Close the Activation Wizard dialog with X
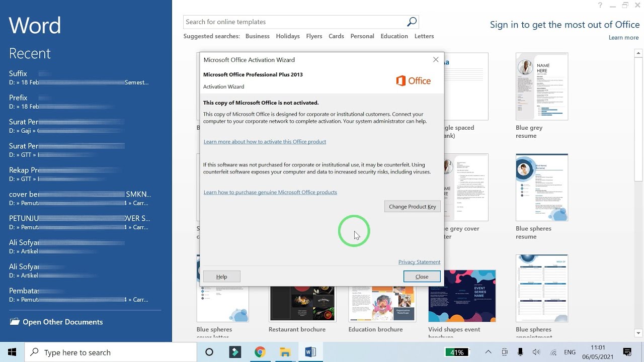 pyautogui.click(x=436, y=59)
